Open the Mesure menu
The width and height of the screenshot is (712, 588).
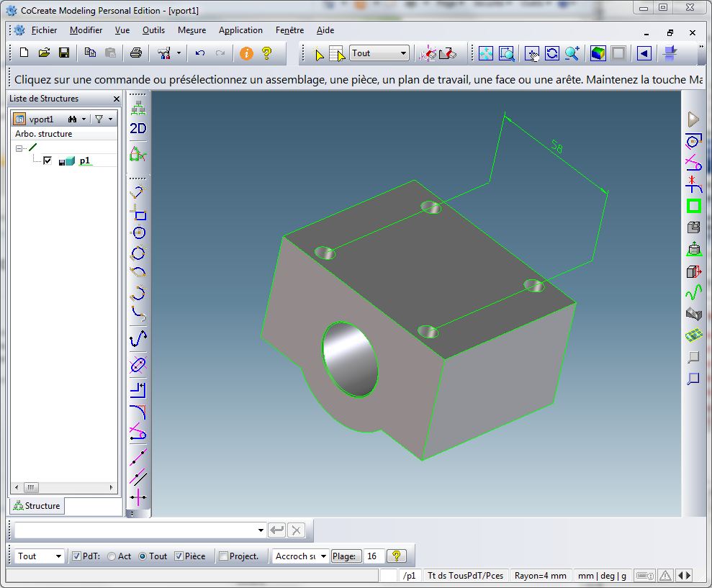(x=191, y=30)
